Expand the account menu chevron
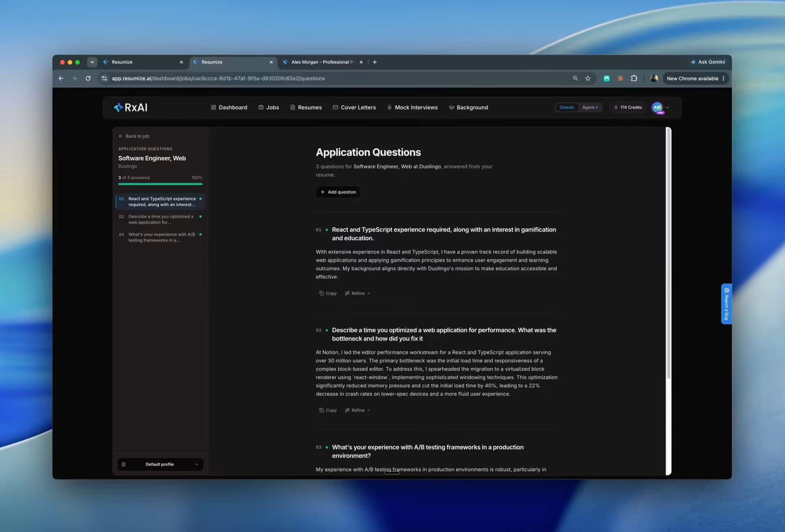 (x=667, y=108)
